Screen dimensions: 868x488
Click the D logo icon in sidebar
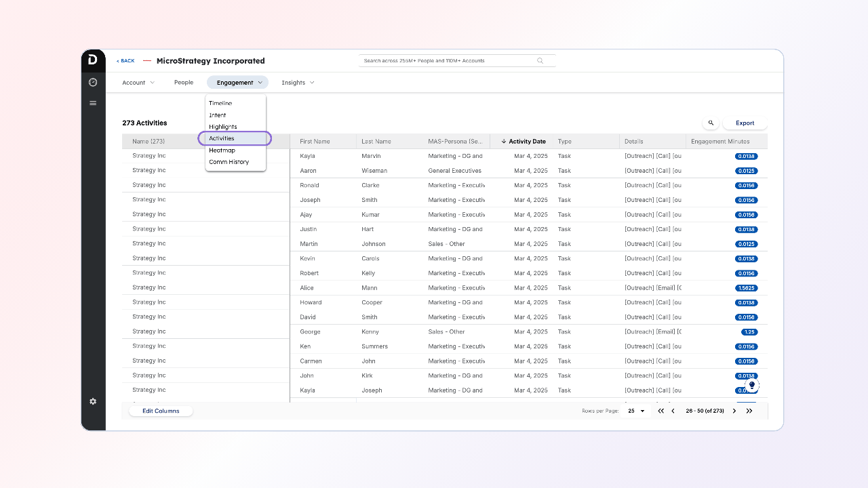(x=93, y=60)
